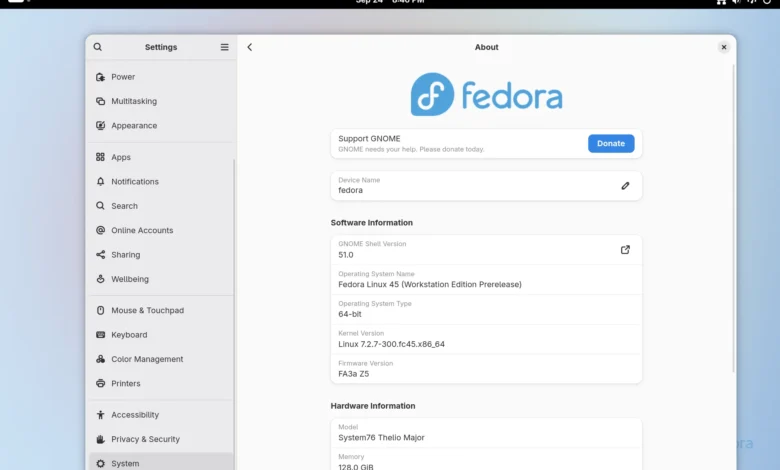Click the Software Information heading
The height and width of the screenshot is (470, 780).
click(x=372, y=223)
